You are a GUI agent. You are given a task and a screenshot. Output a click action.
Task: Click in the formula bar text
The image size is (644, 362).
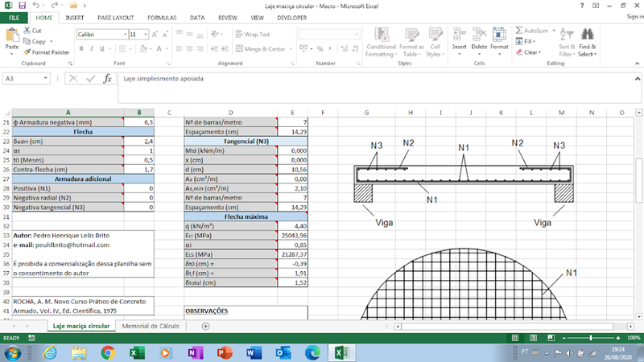click(163, 78)
